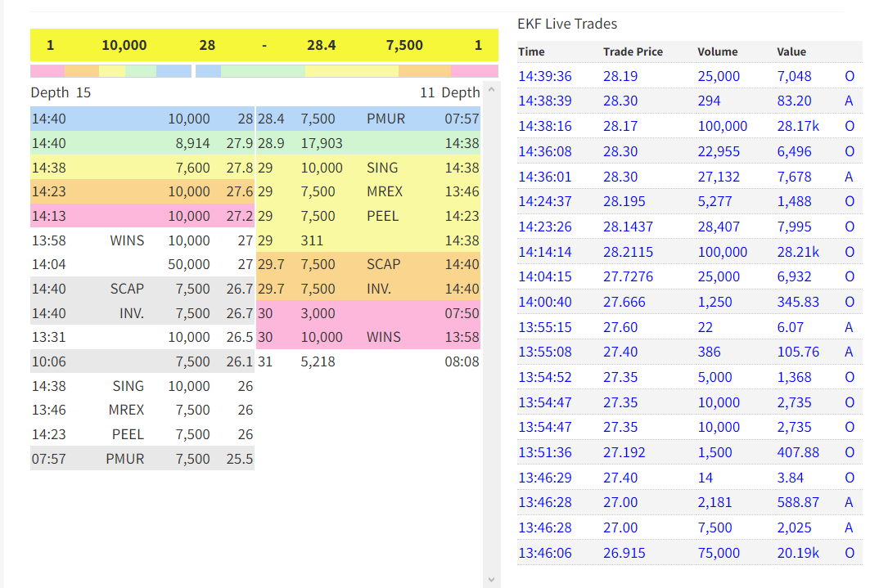Viewport: 870px width, 588px height.
Task: Select the trade time "13:46:29"
Action: [545, 478]
